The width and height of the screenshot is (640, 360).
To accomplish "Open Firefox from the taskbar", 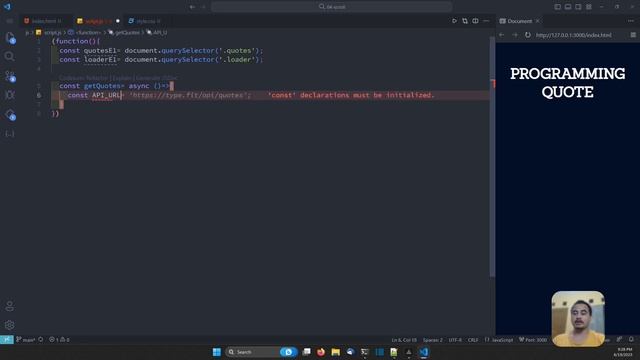I will (321, 352).
